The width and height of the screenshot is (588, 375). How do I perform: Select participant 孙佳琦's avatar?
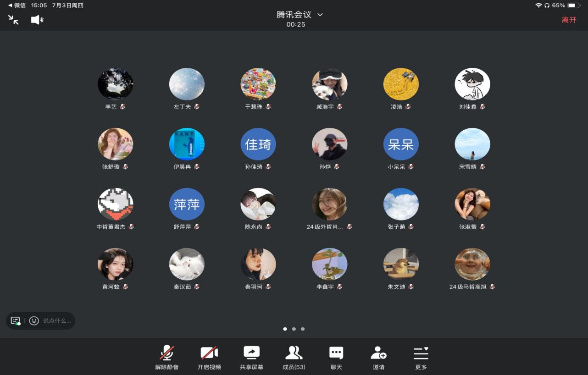point(258,144)
